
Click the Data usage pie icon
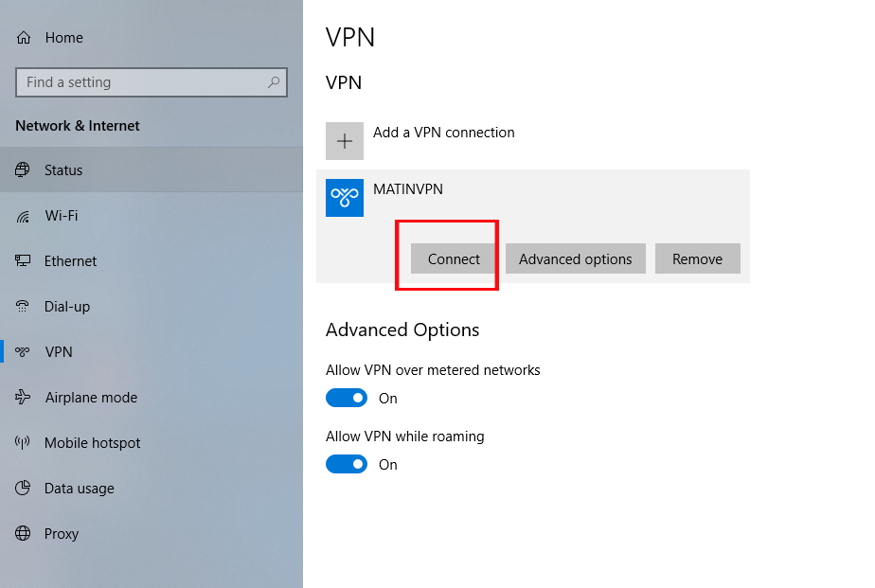pyautogui.click(x=24, y=489)
